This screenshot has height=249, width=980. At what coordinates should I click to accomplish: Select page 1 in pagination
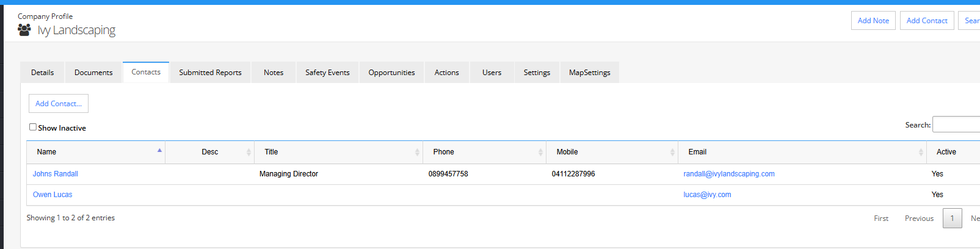[952, 218]
